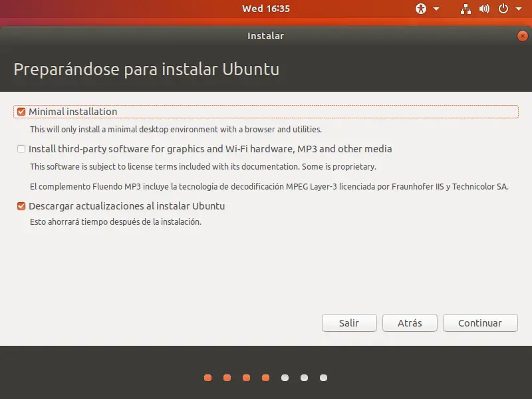
Task: Click the volume speaker icon
Action: tap(484, 9)
